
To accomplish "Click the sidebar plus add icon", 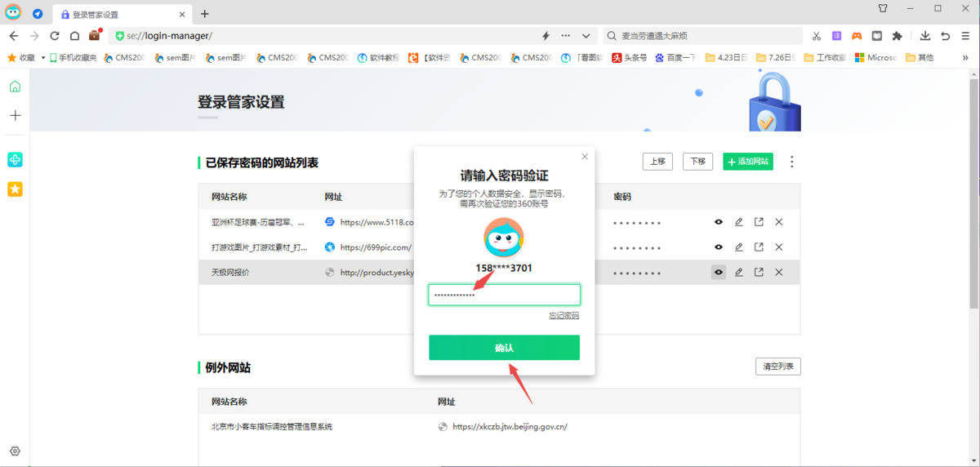I will coord(15,115).
